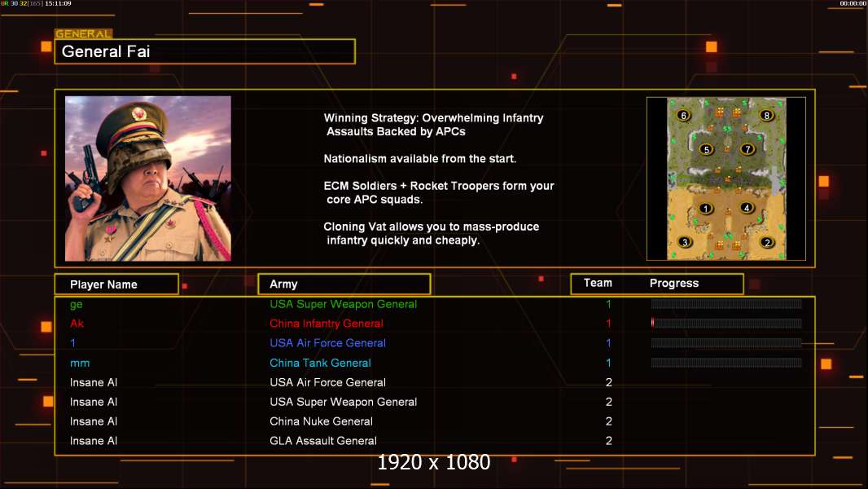868x489 pixels.
Task: Click the blue USA Air Force General entry
Action: click(x=327, y=343)
